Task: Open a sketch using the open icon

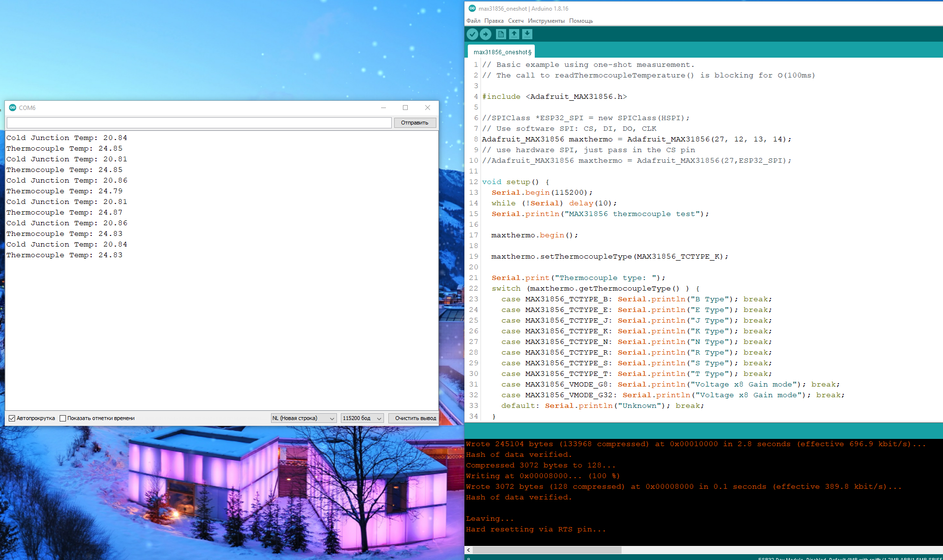Action: (514, 34)
